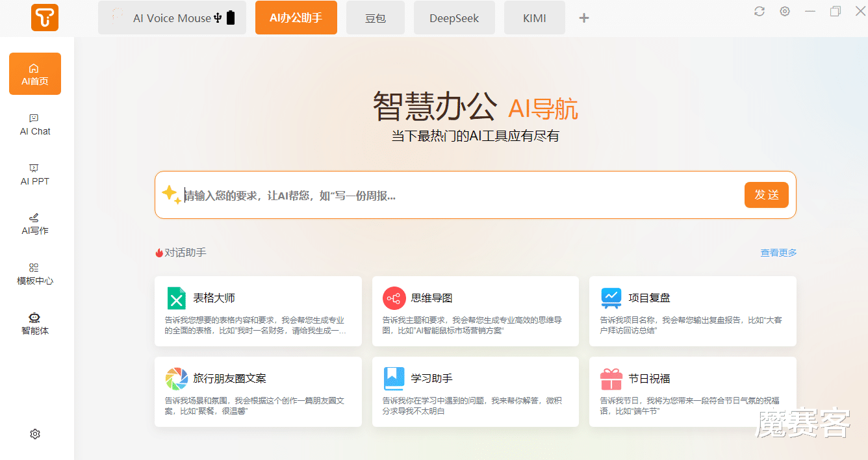The image size is (868, 460).
Task: Click the 思维导图 red mind map icon
Action: (x=394, y=298)
